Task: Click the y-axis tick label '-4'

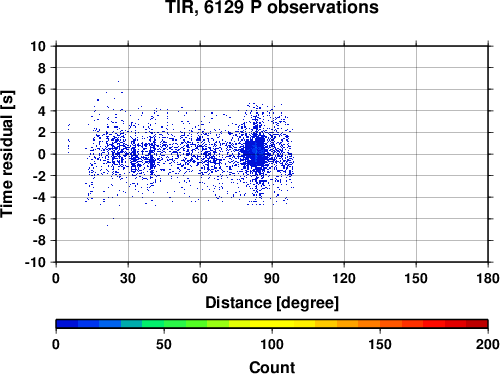Action: pyautogui.click(x=39, y=198)
